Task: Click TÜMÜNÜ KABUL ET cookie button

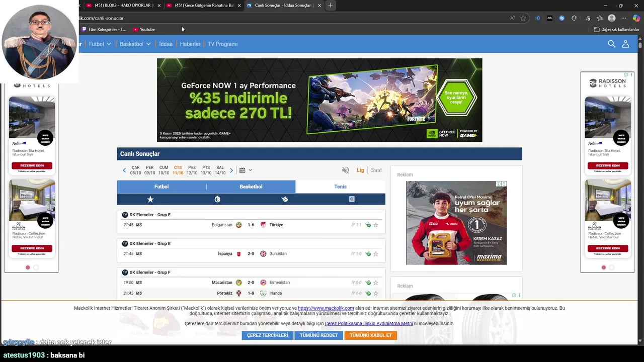Action: [x=371, y=335]
